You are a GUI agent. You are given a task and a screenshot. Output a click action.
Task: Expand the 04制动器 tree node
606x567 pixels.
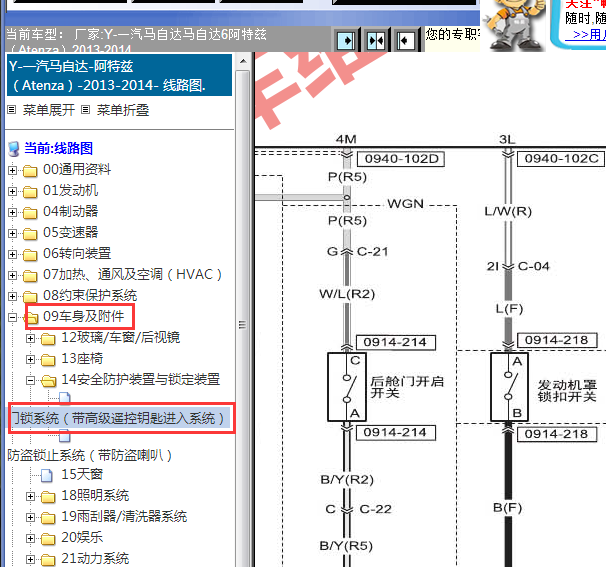click(x=12, y=212)
